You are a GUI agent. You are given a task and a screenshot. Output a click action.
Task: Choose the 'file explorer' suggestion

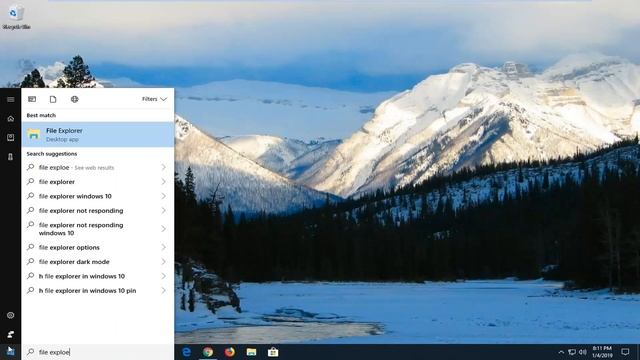[x=98, y=182]
